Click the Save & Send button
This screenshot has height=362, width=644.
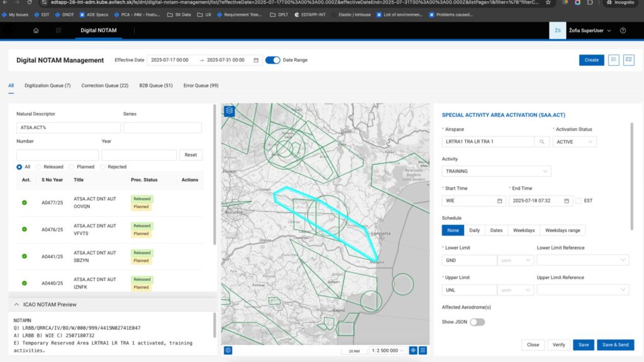[x=615, y=345]
